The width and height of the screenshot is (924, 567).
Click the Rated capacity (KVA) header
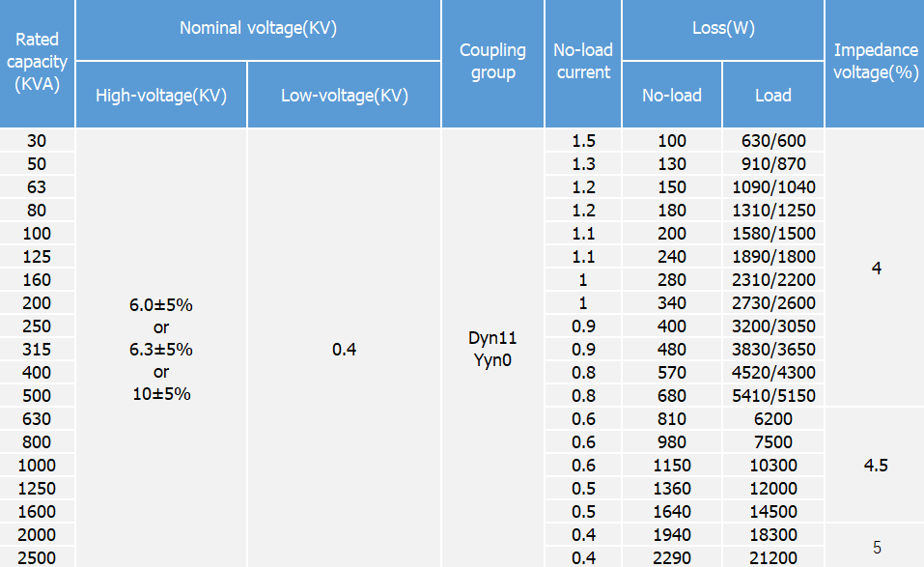[x=37, y=62]
